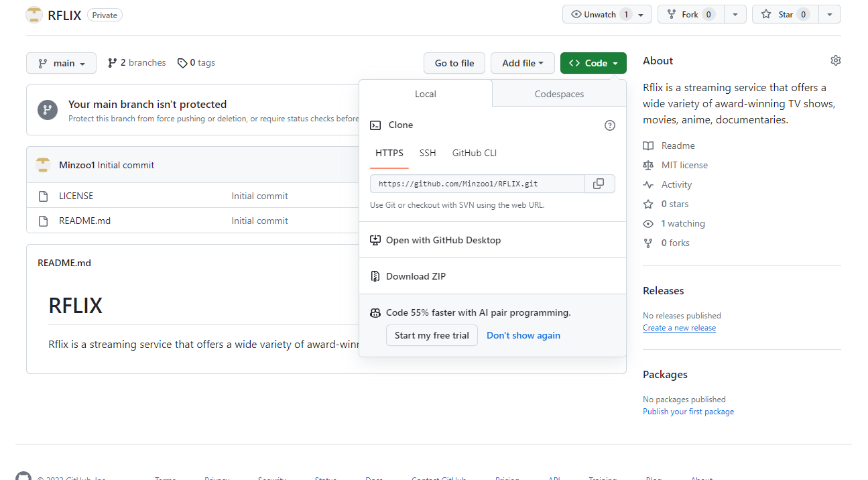
Task: Click the GitHub logo in the footer
Action: coord(23,477)
